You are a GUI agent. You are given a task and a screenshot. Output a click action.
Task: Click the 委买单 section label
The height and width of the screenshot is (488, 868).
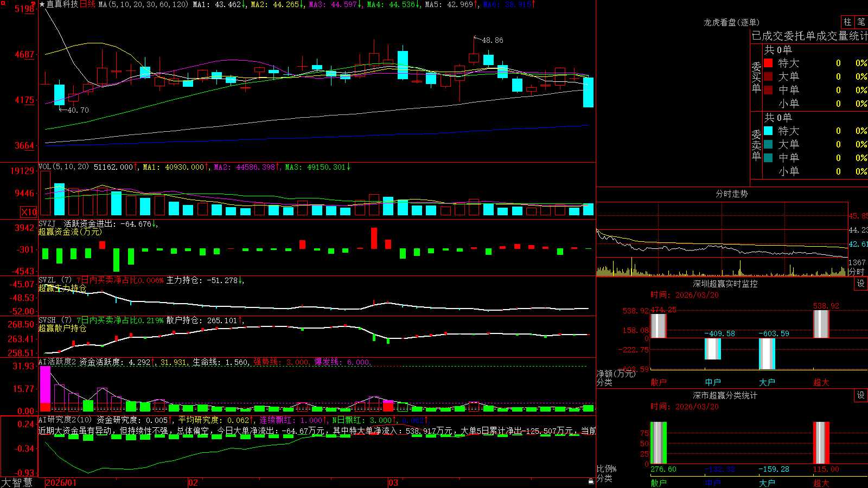pos(756,77)
